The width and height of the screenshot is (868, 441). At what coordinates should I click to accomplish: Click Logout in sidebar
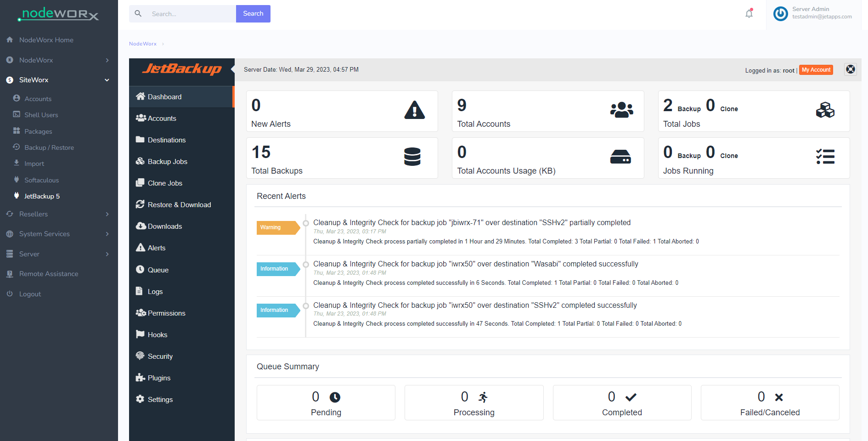30,294
